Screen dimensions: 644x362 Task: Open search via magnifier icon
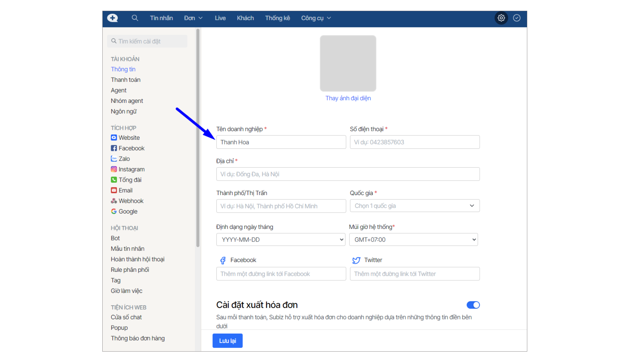pyautogui.click(x=135, y=18)
